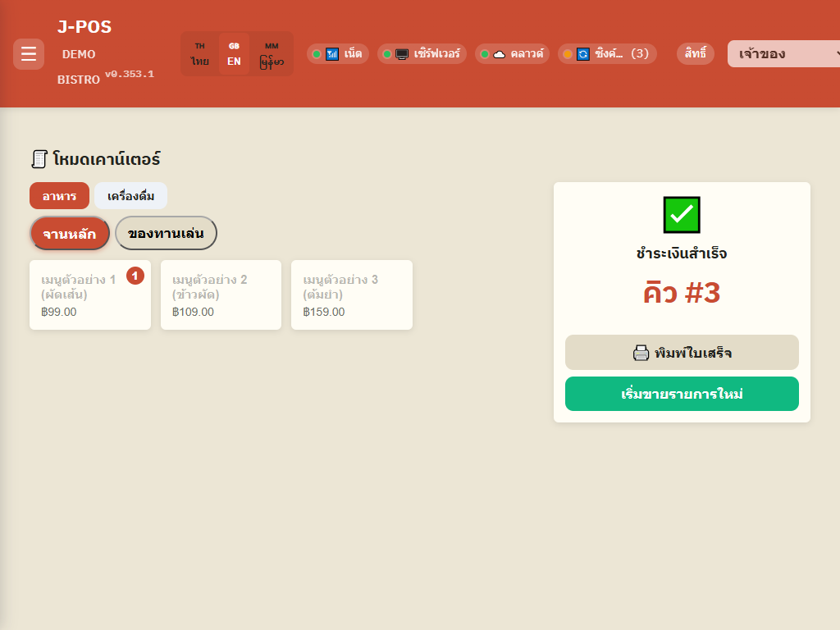Expand the เจ้าของ role dropdown
The width and height of the screenshot is (840, 630).
(783, 53)
